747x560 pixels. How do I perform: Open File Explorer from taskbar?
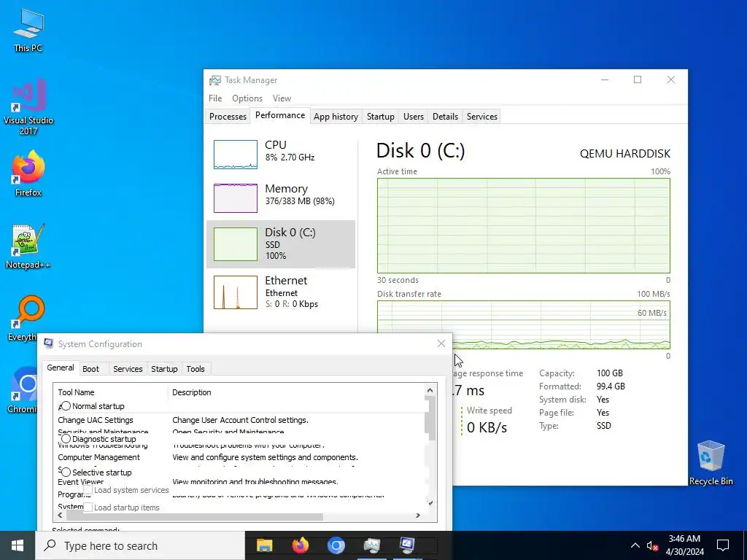tap(264, 545)
